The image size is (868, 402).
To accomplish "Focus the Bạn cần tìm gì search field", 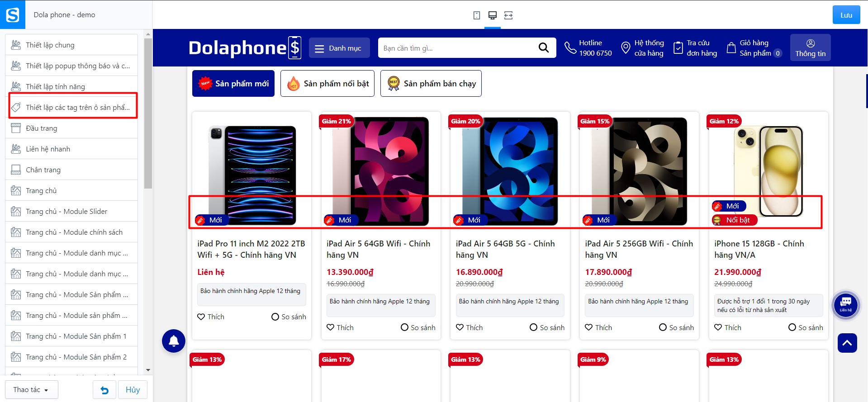I will 457,48.
